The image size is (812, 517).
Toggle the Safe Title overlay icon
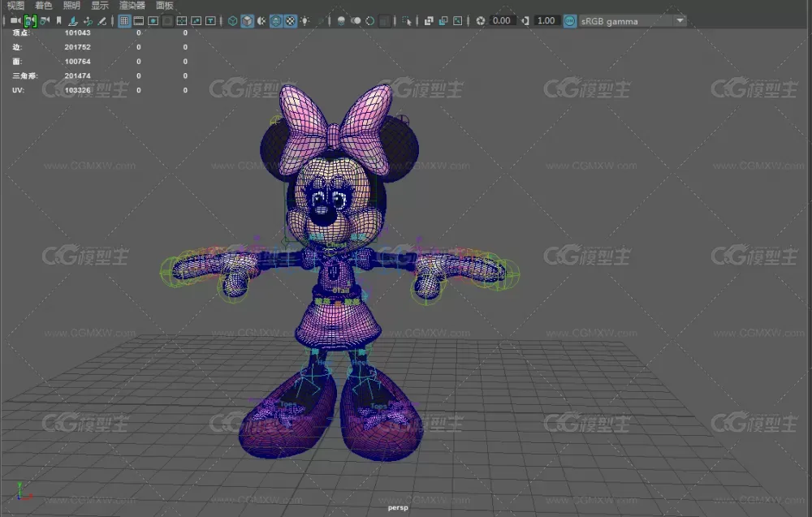coord(211,21)
